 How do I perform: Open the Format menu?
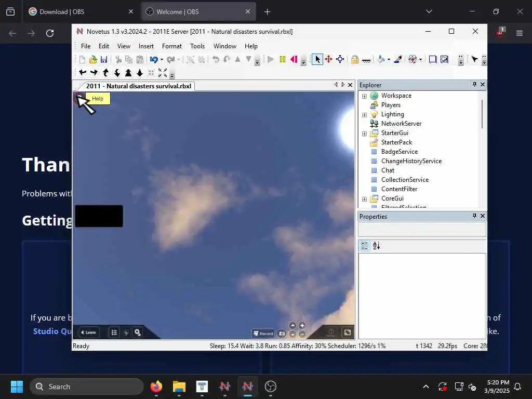(x=171, y=46)
